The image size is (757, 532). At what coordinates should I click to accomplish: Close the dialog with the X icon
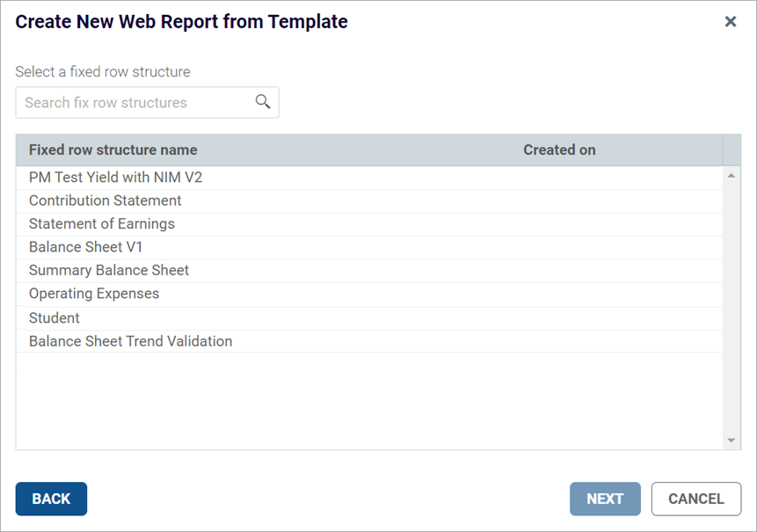click(x=730, y=22)
